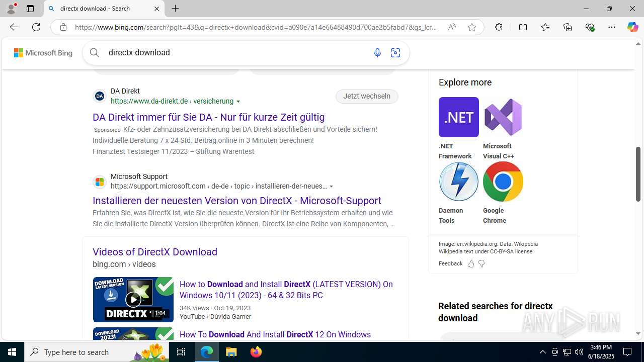Reload the page with the Refresh icon
The height and width of the screenshot is (362, 644).
click(36, 27)
